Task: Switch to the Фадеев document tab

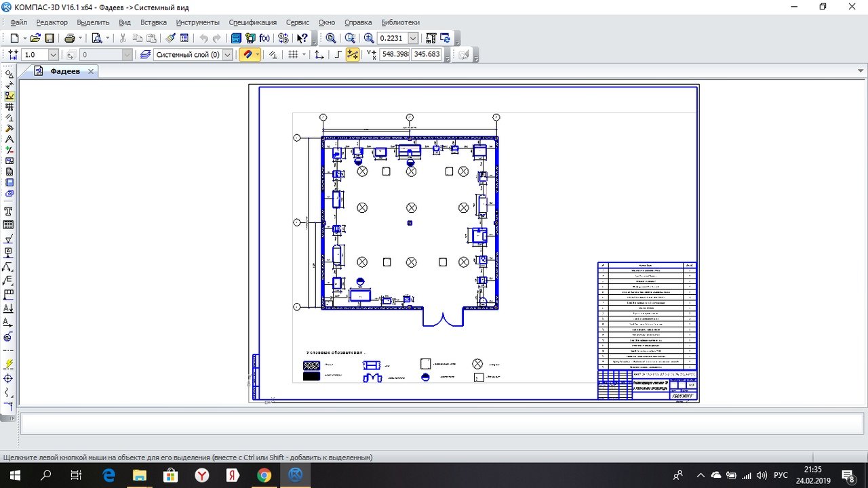Action: [64, 71]
